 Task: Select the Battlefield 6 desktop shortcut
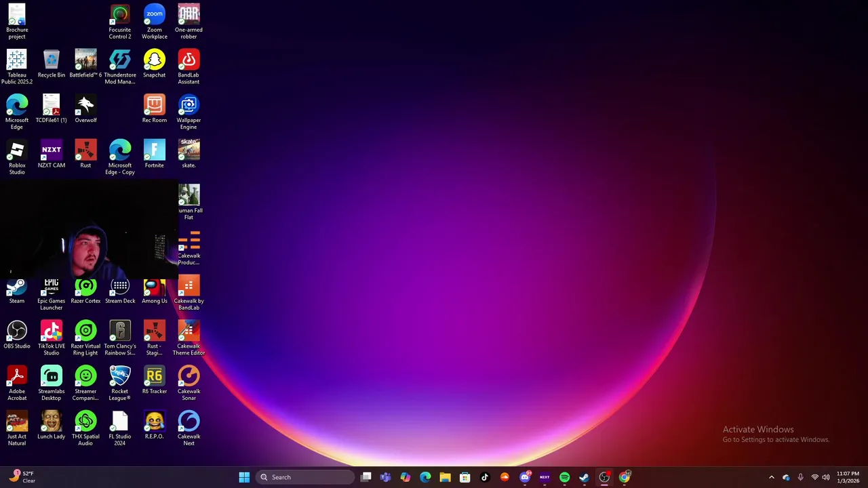click(85, 64)
